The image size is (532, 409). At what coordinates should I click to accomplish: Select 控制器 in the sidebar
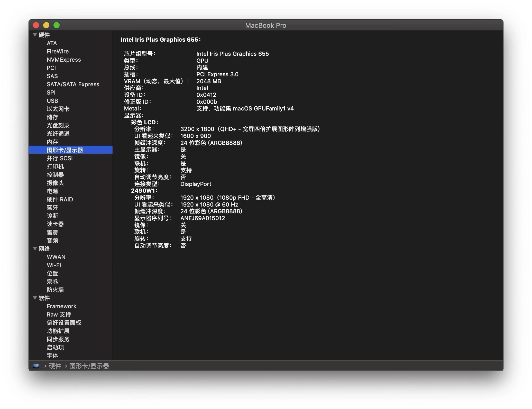[55, 175]
